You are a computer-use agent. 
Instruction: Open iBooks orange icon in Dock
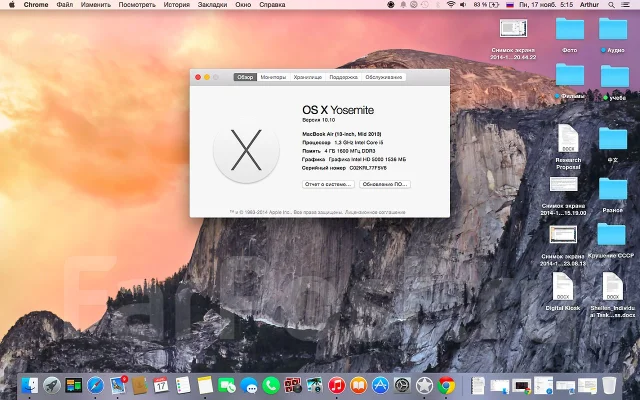click(359, 385)
